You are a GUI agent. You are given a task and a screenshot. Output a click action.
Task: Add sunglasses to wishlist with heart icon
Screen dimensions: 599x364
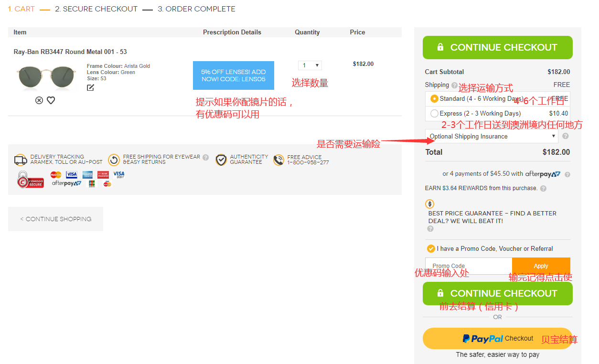(51, 100)
